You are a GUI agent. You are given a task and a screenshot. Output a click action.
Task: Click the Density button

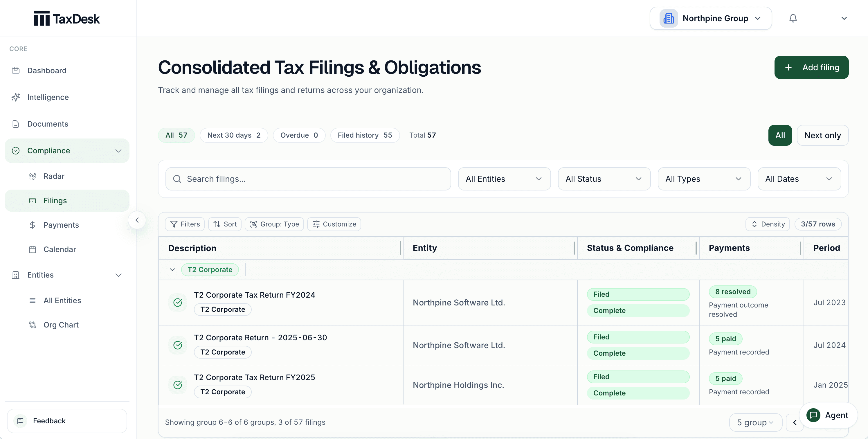(768, 224)
